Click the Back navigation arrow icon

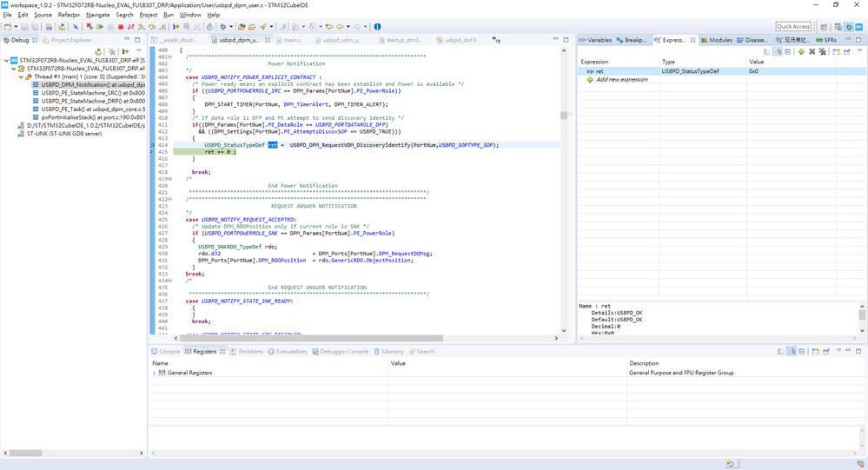tap(340, 27)
